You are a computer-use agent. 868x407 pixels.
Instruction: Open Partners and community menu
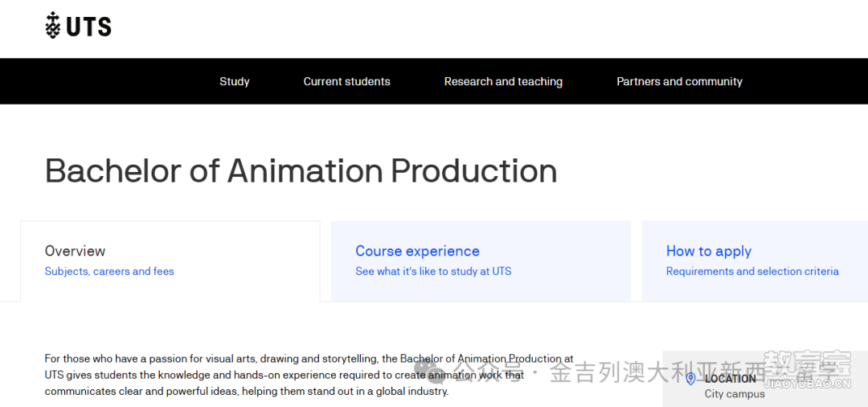click(679, 81)
